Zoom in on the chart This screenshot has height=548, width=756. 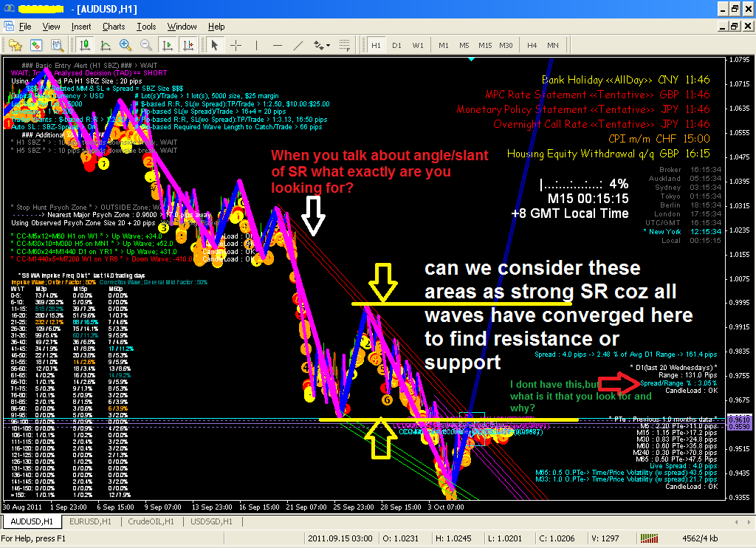coord(123,46)
